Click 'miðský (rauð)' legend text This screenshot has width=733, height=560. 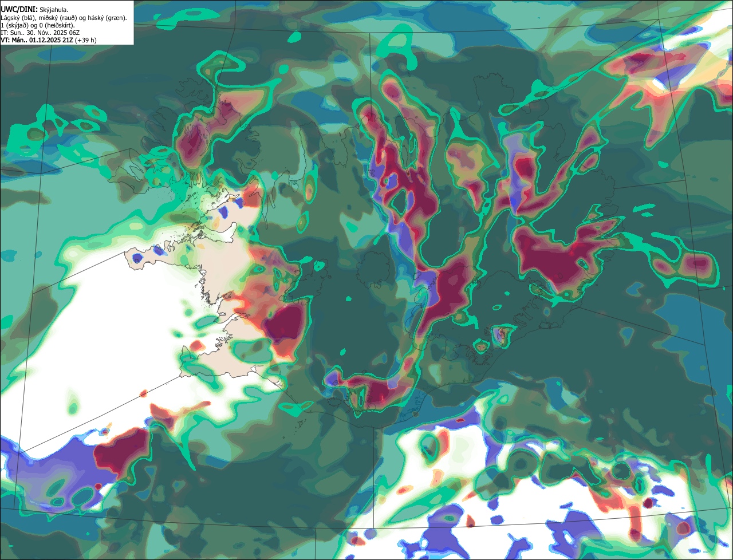pyautogui.click(x=58, y=18)
